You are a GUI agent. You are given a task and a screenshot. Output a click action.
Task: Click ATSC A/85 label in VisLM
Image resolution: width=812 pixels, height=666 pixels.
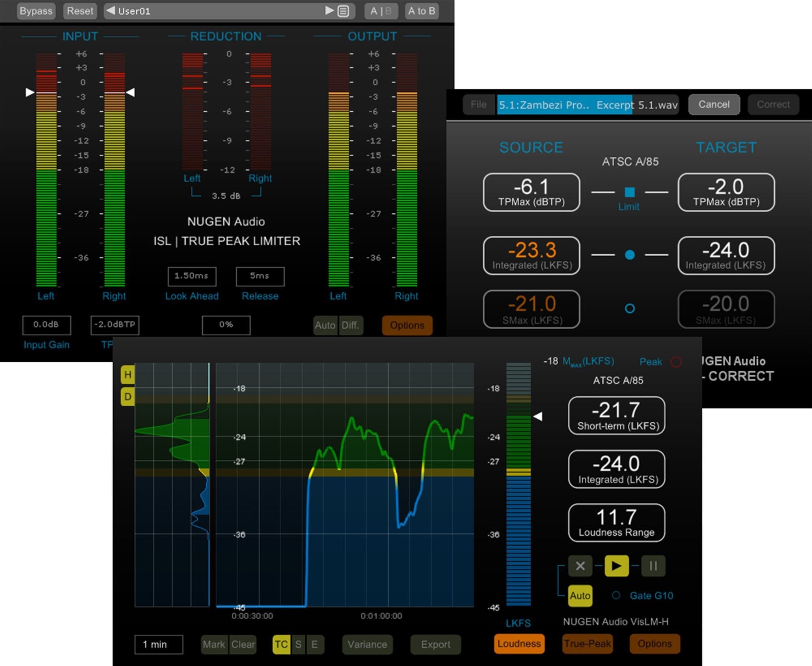(x=618, y=381)
